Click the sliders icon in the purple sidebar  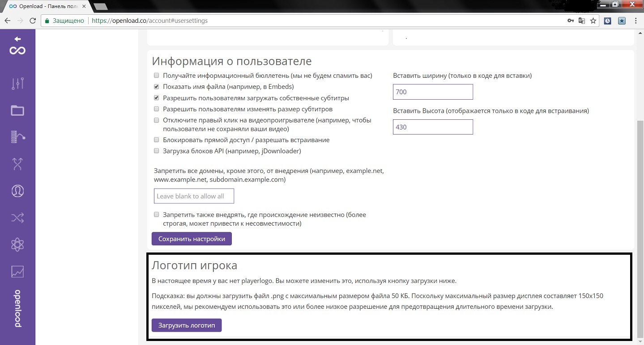17,84
